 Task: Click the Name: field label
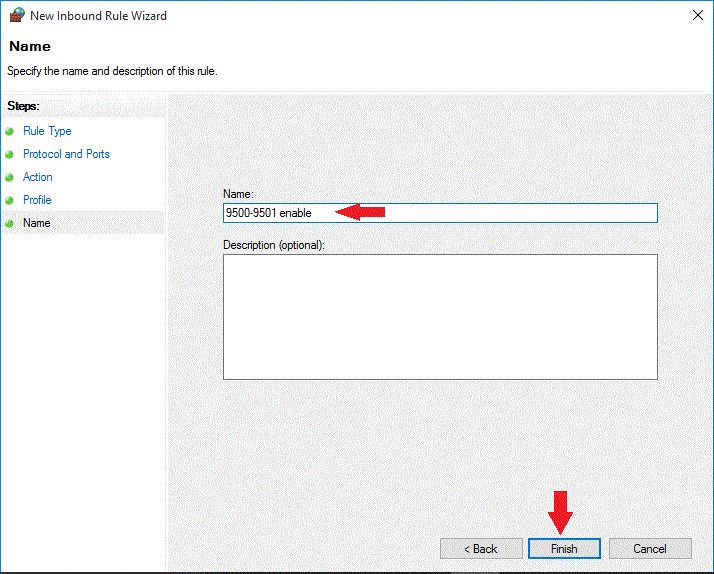(239, 193)
